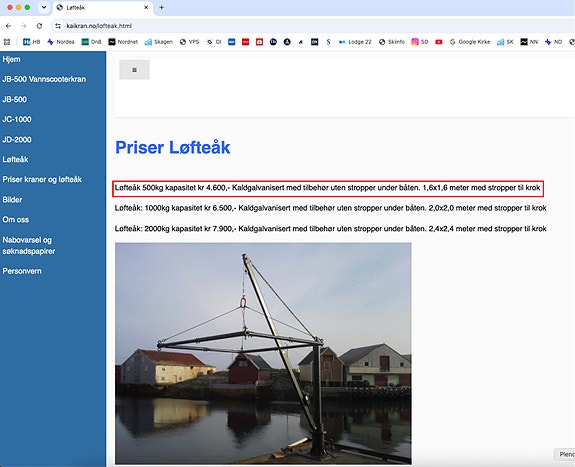Image resolution: width=575 pixels, height=467 pixels.
Task: Reload the current page
Action: pyautogui.click(x=39, y=26)
